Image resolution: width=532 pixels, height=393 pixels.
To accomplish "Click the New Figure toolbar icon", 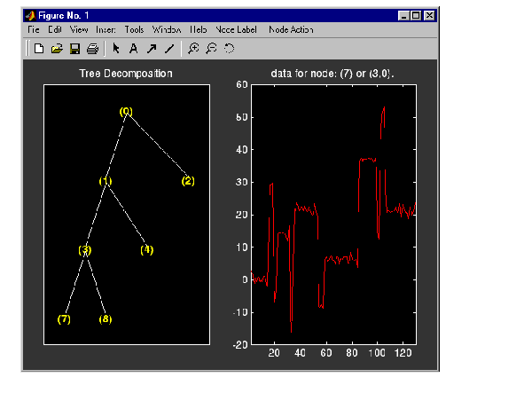I will click(39, 49).
